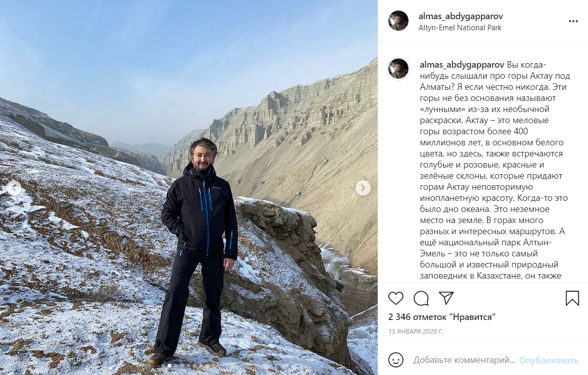Go to previous photo in carousel
588x375 pixels.
pos(15,188)
